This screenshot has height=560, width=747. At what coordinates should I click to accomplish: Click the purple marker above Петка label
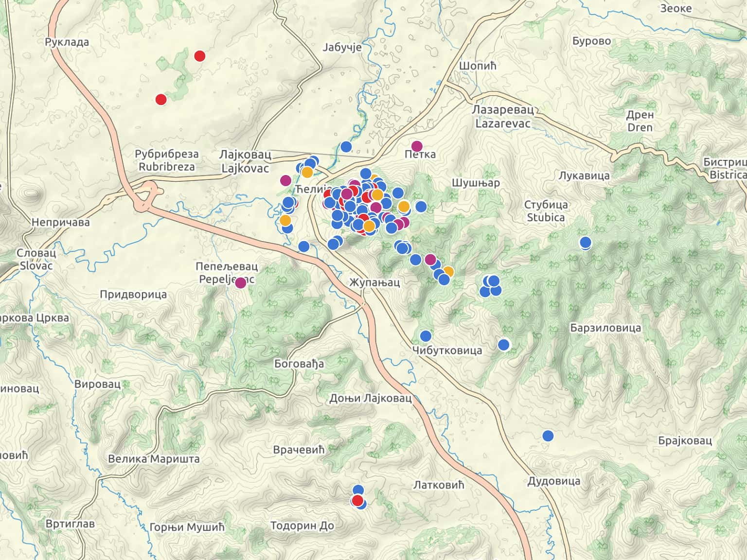[417, 146]
